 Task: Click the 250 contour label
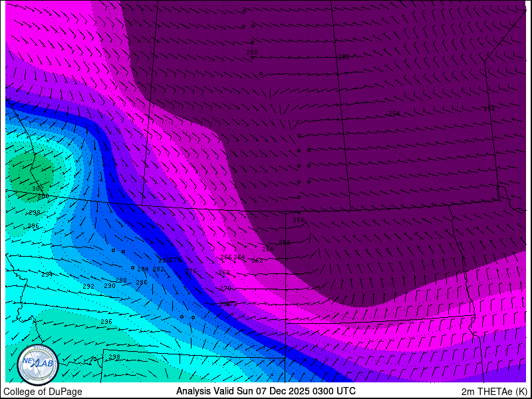pyautogui.click(x=252, y=53)
